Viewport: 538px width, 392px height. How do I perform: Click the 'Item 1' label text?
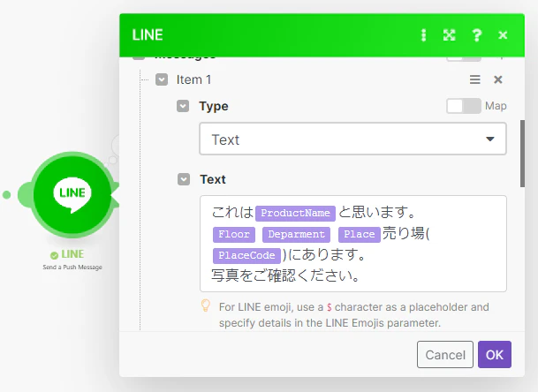tap(193, 79)
